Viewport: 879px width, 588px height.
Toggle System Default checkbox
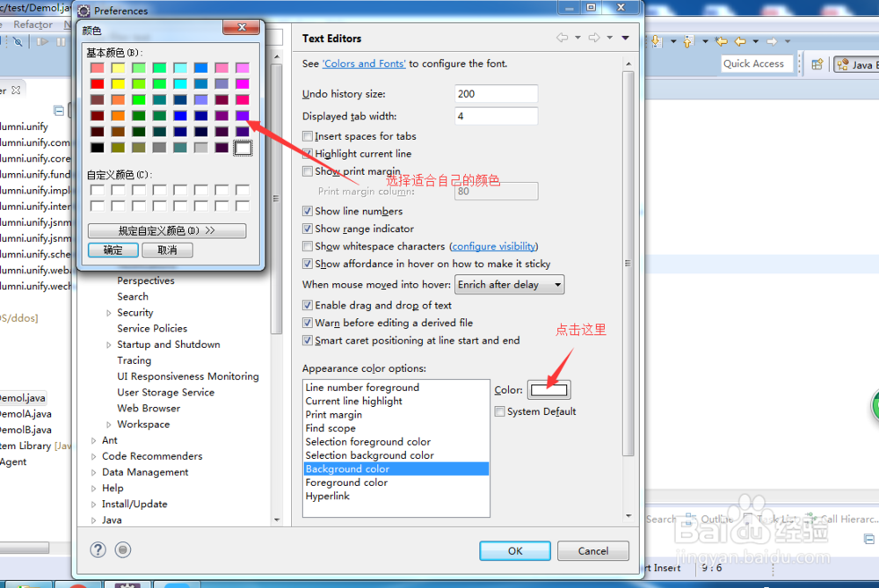499,411
